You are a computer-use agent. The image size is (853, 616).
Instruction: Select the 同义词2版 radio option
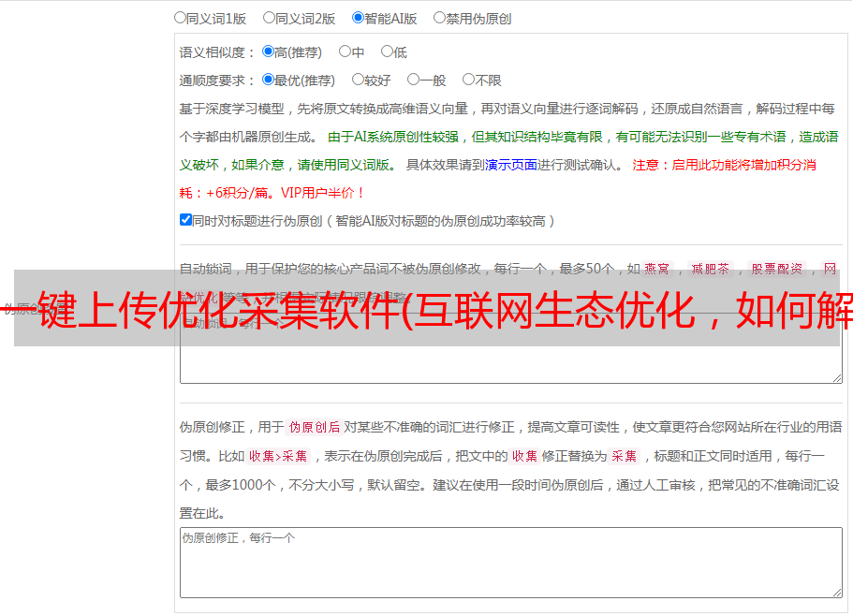tap(269, 18)
